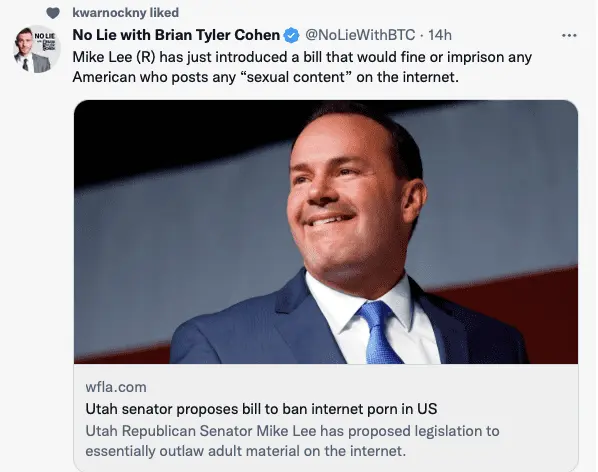The image size is (598, 472).
Task: Open the three-dot more options menu
Action: tap(569, 35)
